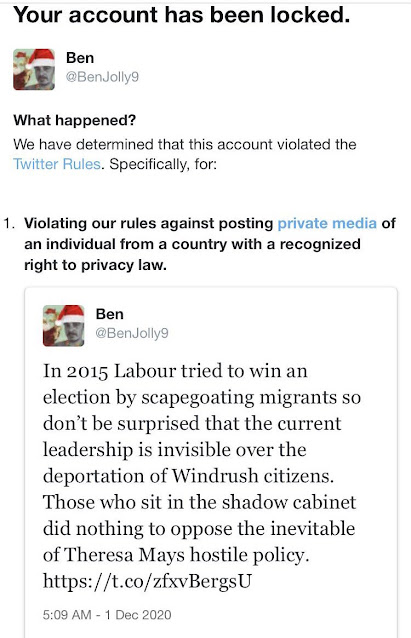Click the Santa-hat avatar under the locked heading

pyautogui.click(x=34, y=69)
